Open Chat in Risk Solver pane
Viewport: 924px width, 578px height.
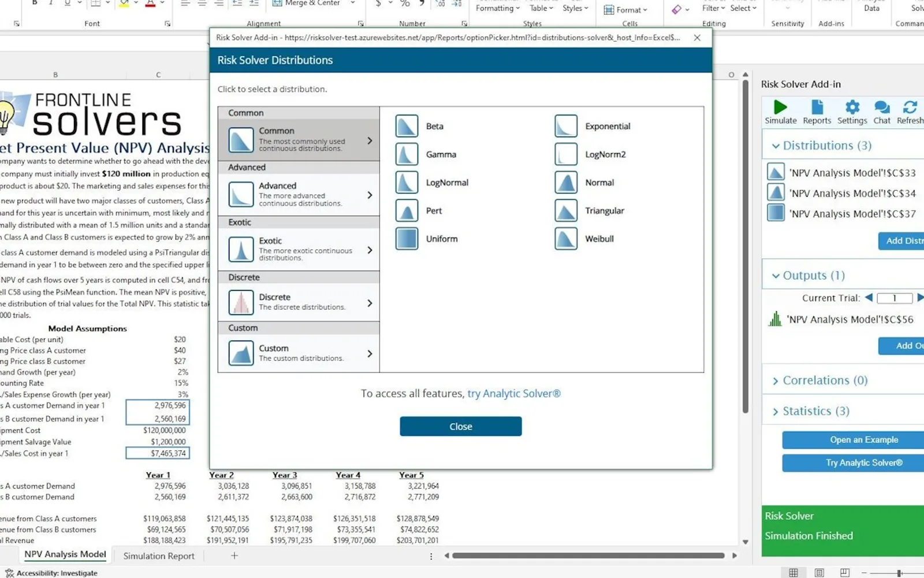click(x=882, y=112)
